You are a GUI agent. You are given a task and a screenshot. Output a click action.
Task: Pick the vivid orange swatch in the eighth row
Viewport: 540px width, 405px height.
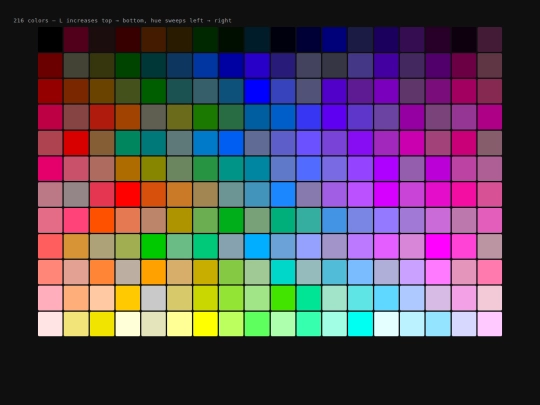(102, 220)
